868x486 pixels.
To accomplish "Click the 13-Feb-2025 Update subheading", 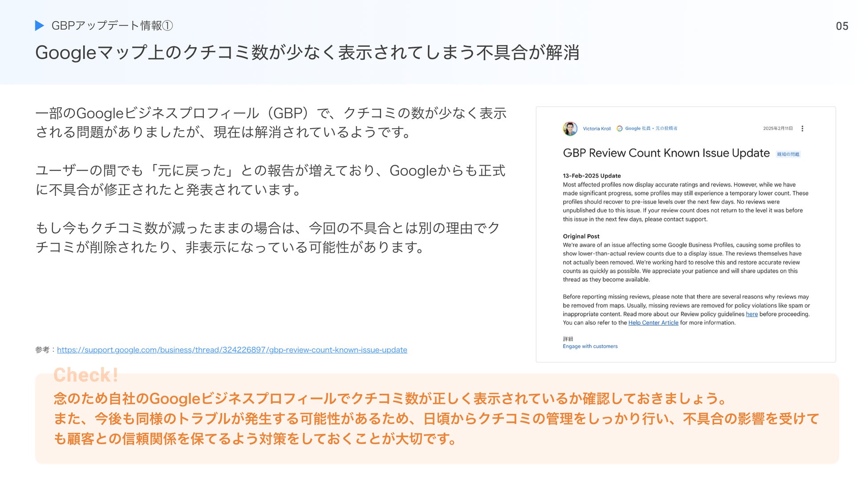I will [592, 176].
